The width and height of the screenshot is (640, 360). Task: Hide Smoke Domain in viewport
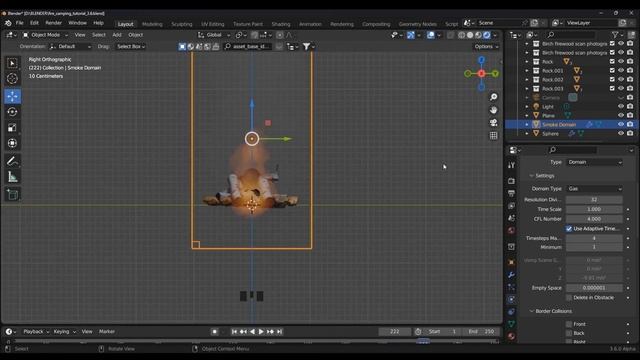tap(621, 124)
